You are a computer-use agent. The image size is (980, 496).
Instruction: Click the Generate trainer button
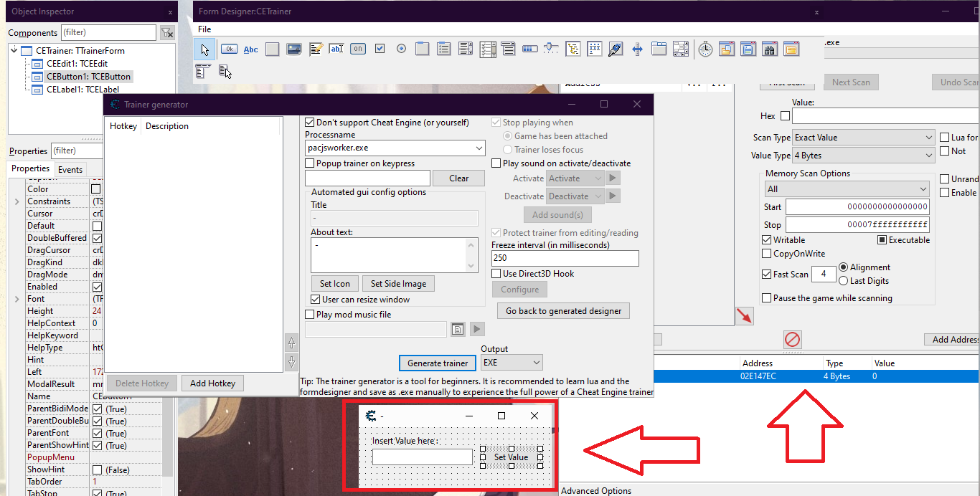[438, 363]
